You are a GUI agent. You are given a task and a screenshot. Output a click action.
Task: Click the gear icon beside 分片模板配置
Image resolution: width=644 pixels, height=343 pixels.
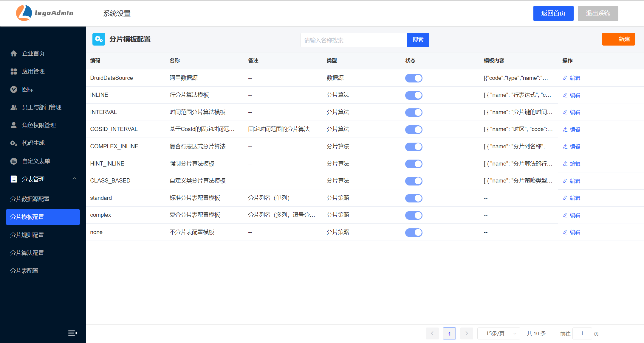(x=99, y=39)
